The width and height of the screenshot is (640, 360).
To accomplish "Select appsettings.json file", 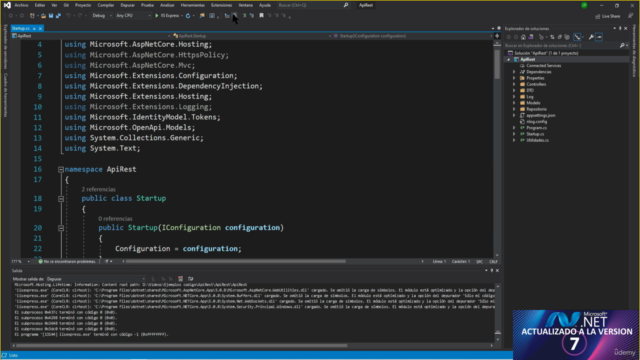I will click(x=540, y=116).
